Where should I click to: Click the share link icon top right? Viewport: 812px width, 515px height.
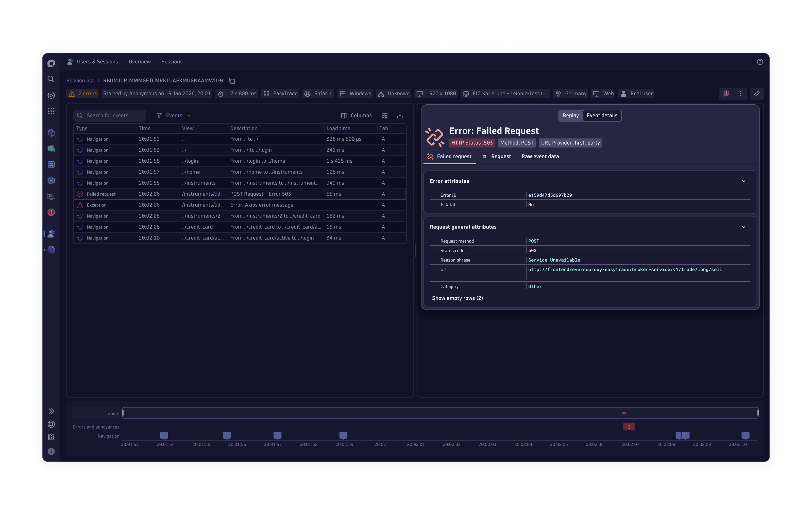pos(757,94)
